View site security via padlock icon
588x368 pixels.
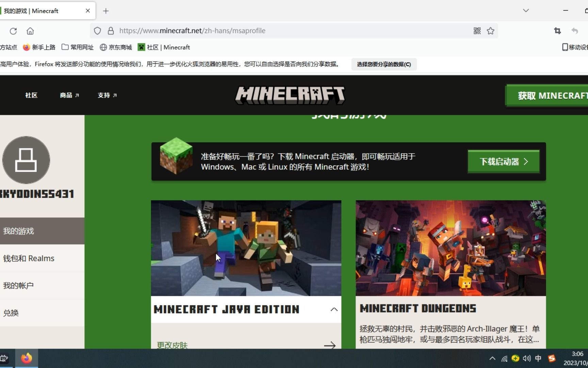[x=111, y=31]
